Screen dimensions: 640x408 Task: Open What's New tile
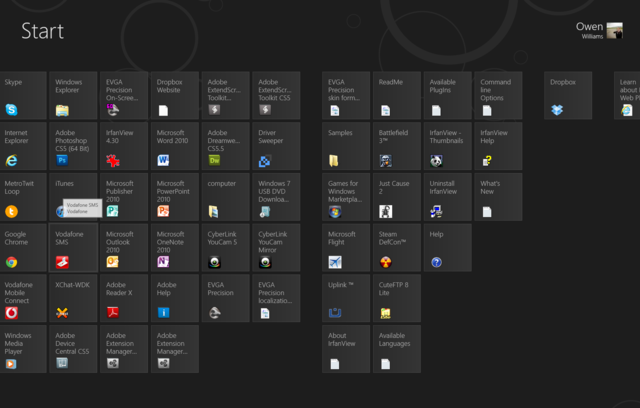pos(498,197)
